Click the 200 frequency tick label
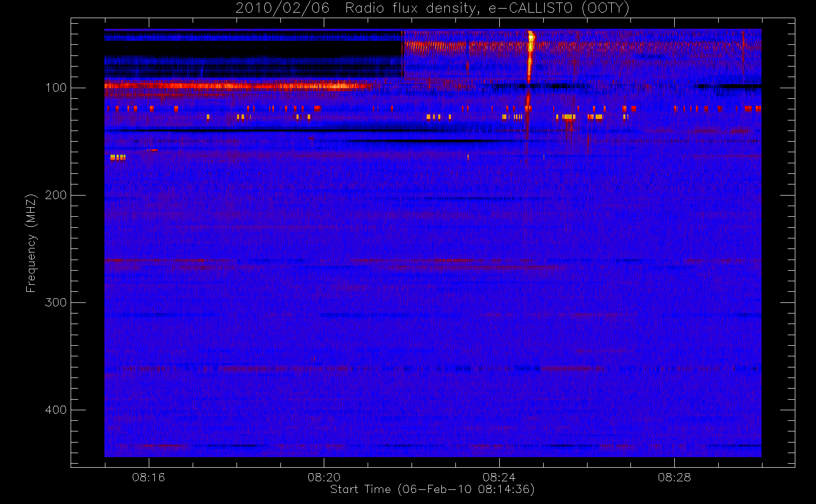816x504 pixels. tap(56, 195)
